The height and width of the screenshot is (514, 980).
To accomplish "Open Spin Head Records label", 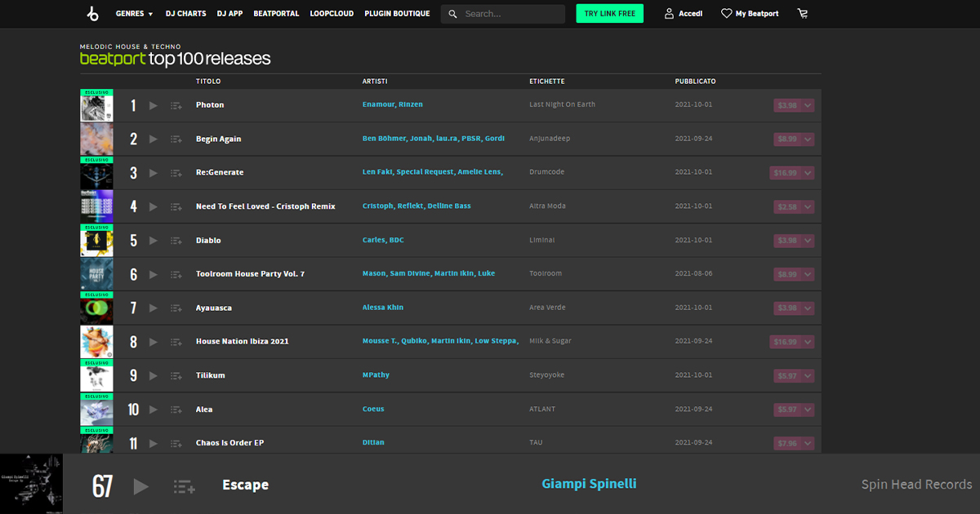I will 916,485.
